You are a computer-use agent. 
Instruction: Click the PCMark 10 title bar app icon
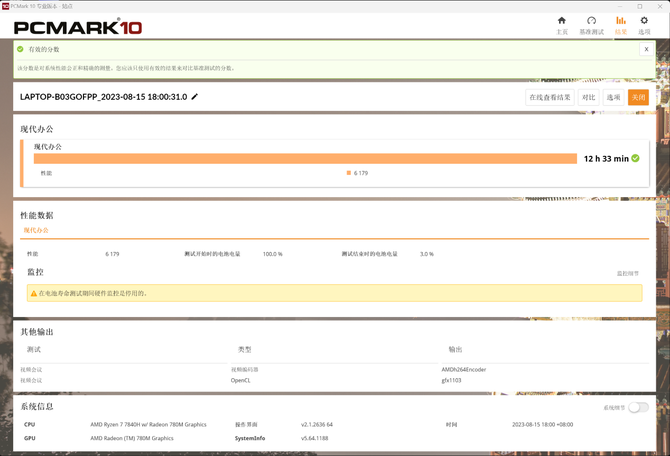[x=5, y=6]
